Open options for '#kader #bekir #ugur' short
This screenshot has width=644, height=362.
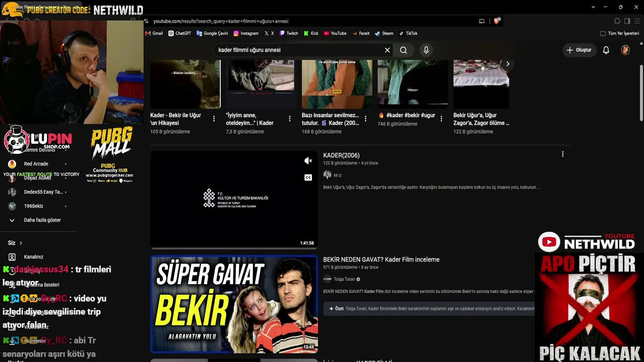tap(441, 119)
